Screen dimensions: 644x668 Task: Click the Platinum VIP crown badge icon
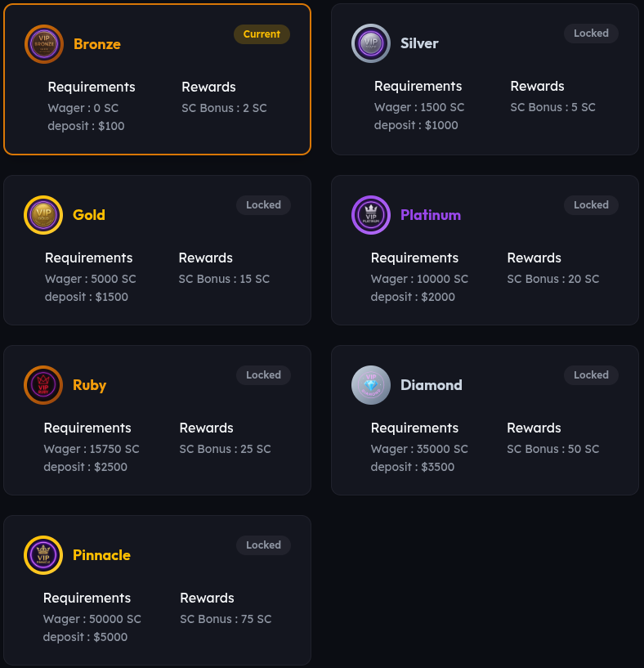(371, 215)
